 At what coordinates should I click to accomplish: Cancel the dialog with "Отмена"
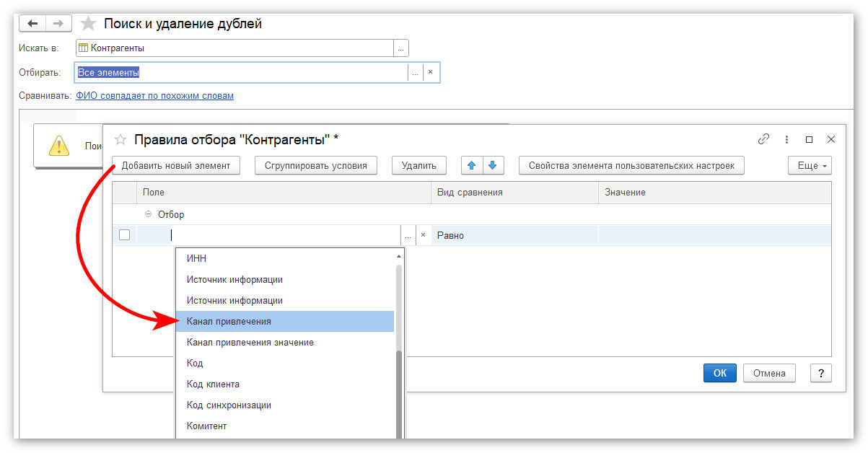tap(769, 373)
